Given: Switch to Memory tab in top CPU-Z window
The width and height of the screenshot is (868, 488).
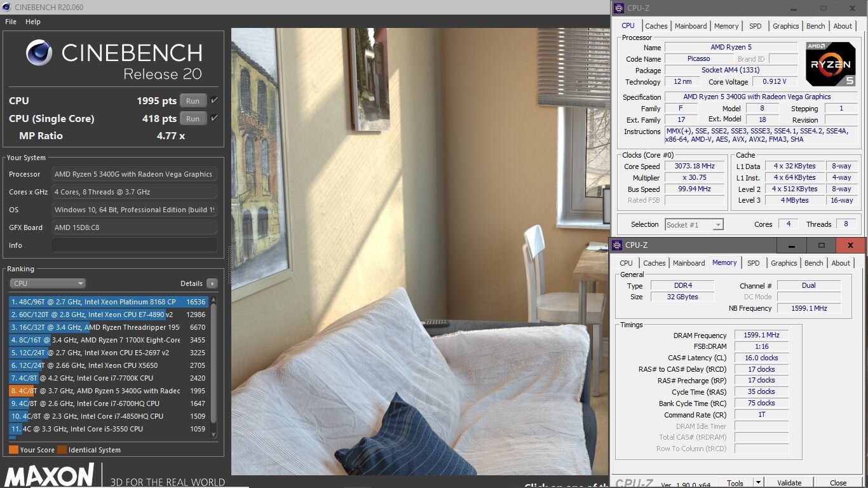Looking at the screenshot, I should tap(726, 26).
